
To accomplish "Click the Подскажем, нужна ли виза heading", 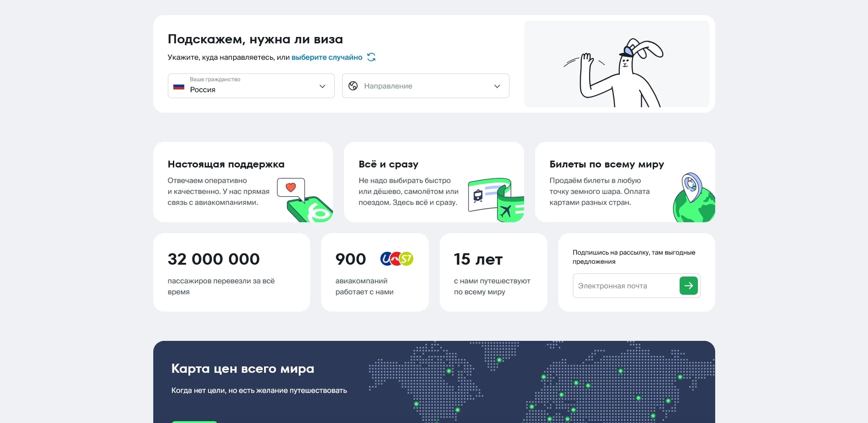I will tap(255, 39).
